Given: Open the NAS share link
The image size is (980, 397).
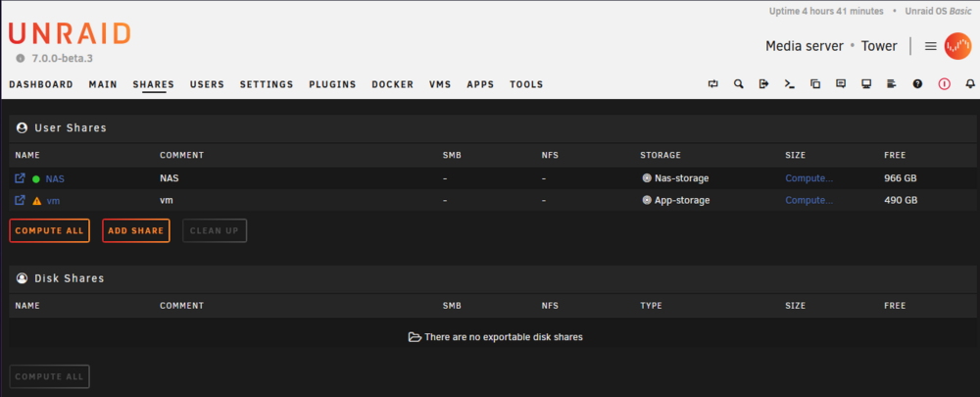Looking at the screenshot, I should (55, 178).
